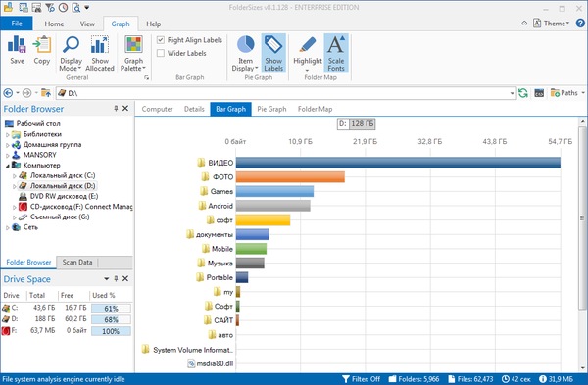Expand the MANSORY tree node
Screen dimensions: 588x385
pos(8,155)
